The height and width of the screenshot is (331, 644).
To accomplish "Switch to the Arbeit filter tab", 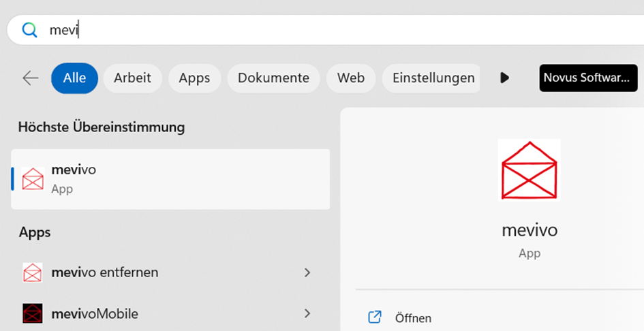I will (132, 78).
